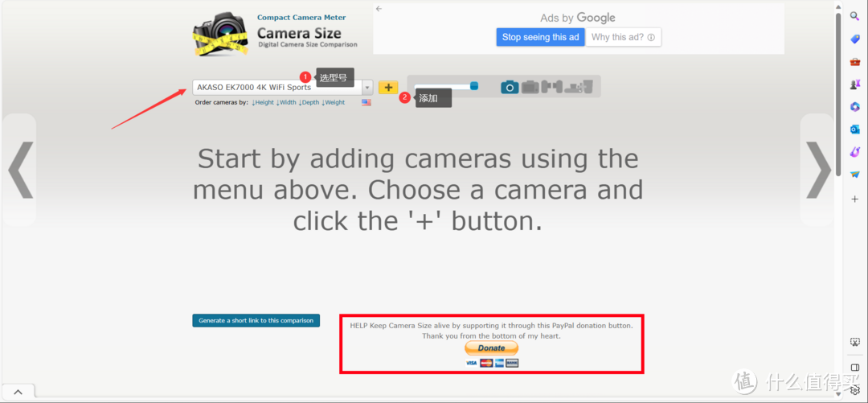
Task: Select the front view camera icon
Action: [x=510, y=87]
